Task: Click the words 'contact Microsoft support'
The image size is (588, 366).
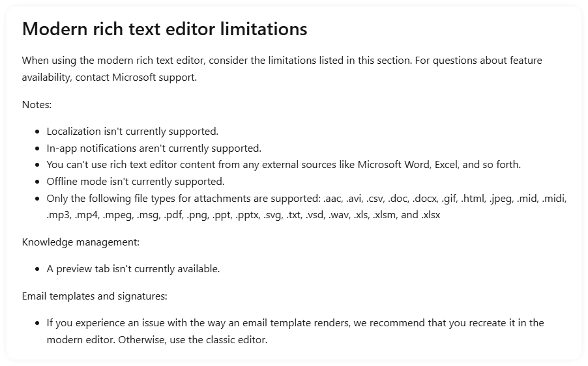Action: (x=136, y=77)
